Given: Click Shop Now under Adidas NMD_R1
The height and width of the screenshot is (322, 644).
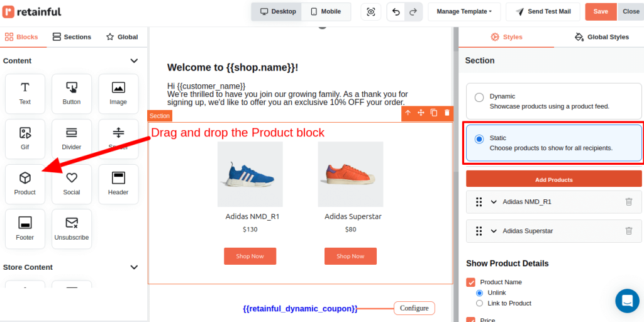Looking at the screenshot, I should (x=250, y=256).
